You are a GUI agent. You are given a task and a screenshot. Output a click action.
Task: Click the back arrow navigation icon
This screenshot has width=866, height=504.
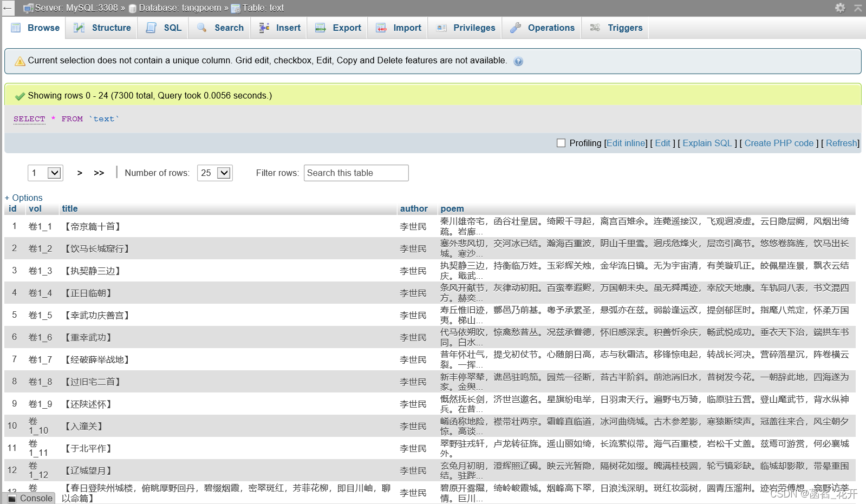point(8,8)
